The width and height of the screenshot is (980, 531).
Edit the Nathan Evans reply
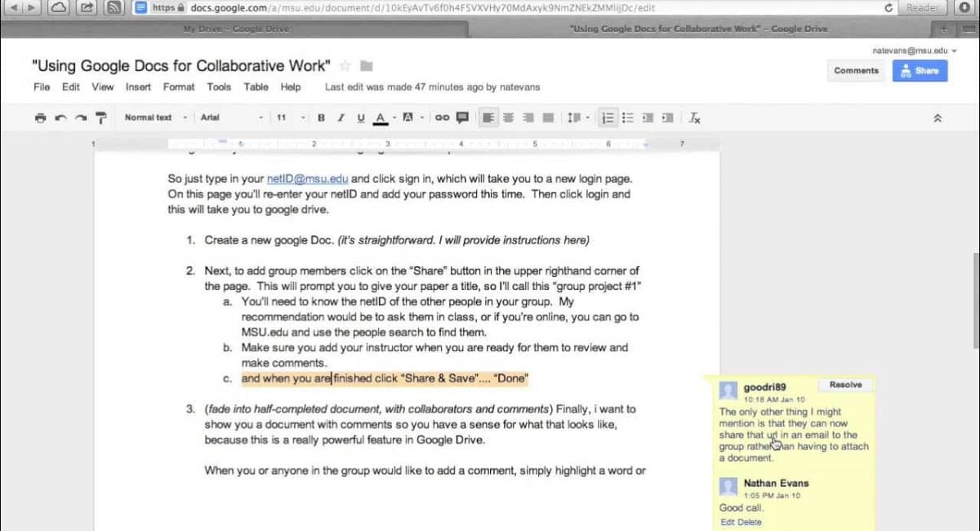[727, 522]
